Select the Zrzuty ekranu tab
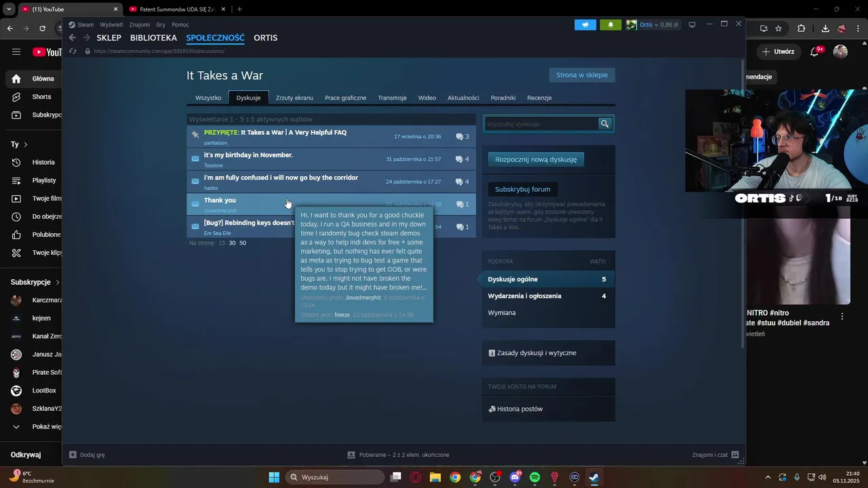The image size is (868, 488). pyautogui.click(x=294, y=98)
